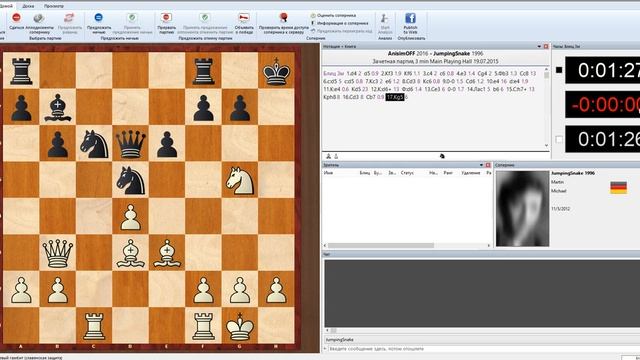This screenshot has width=640, height=360.
Task: Sort spectators by Статус column
Action: pos(407,173)
